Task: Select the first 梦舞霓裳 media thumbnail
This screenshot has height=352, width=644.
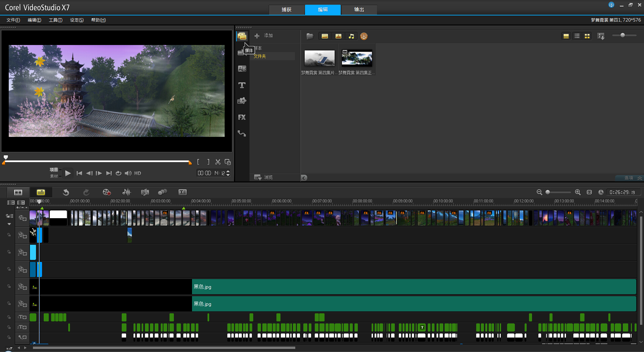Action: coord(319,58)
